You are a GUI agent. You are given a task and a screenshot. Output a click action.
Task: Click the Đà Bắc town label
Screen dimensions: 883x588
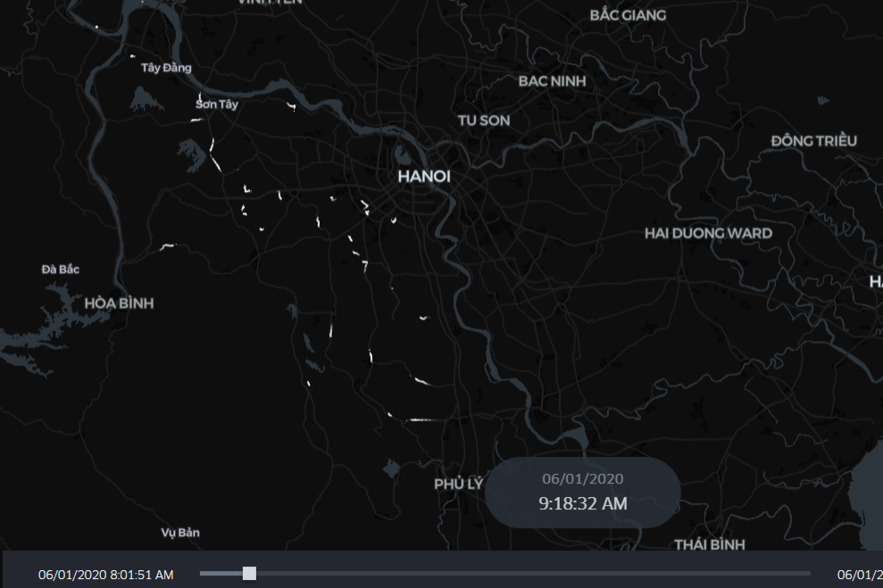pyautogui.click(x=61, y=269)
